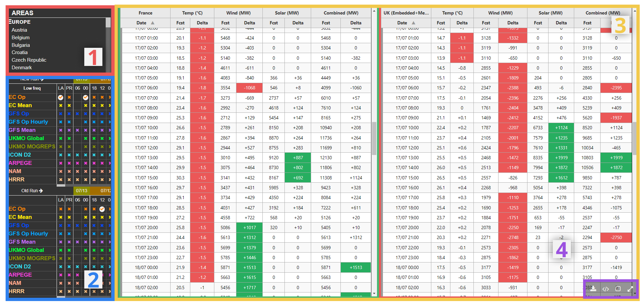This screenshot has width=644, height=305.
Task: Click the Old Run arrow icon
Action: tap(41, 191)
